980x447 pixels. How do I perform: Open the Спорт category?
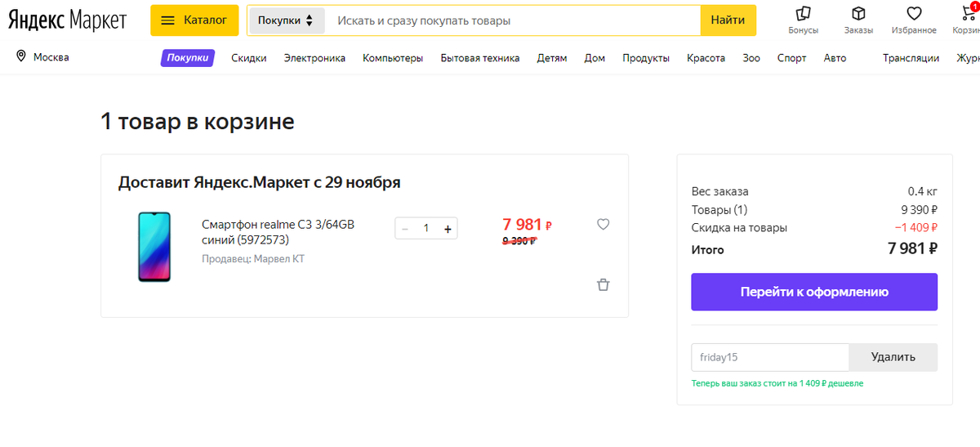(791, 58)
